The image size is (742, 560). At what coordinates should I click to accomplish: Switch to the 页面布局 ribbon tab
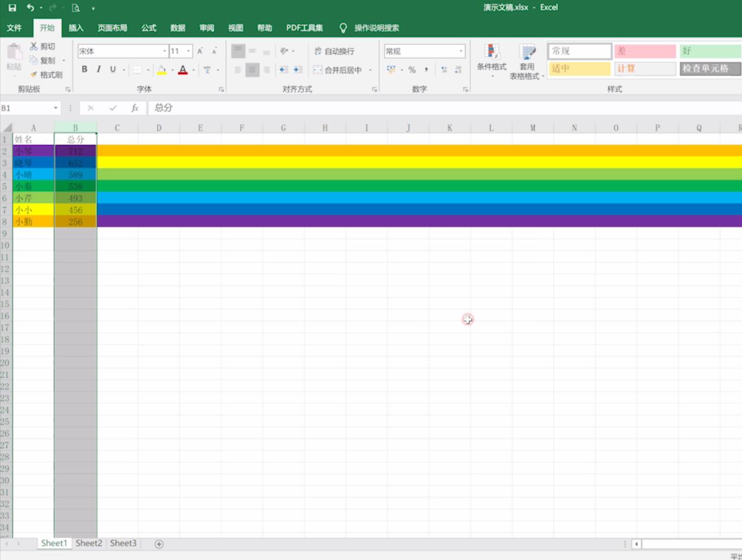[112, 28]
